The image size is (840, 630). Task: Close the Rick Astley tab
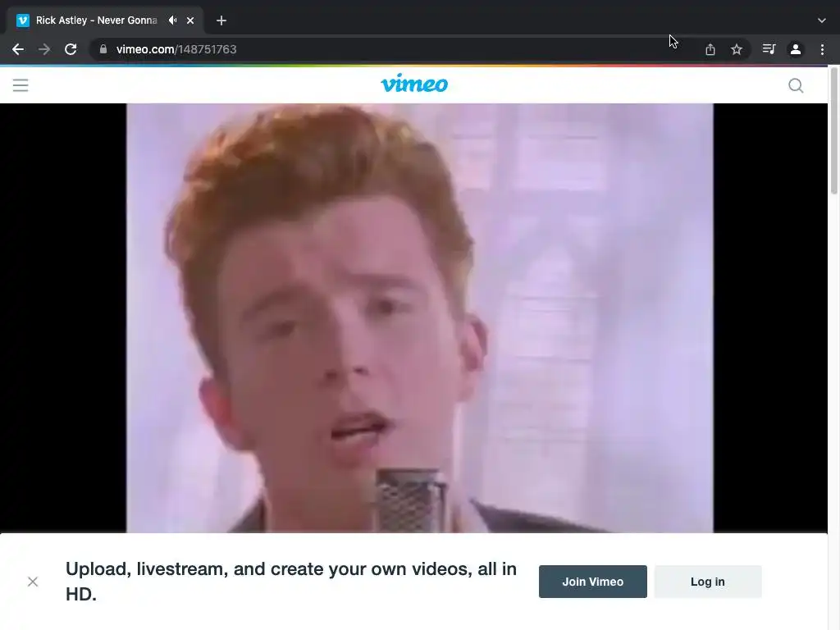[x=190, y=21]
